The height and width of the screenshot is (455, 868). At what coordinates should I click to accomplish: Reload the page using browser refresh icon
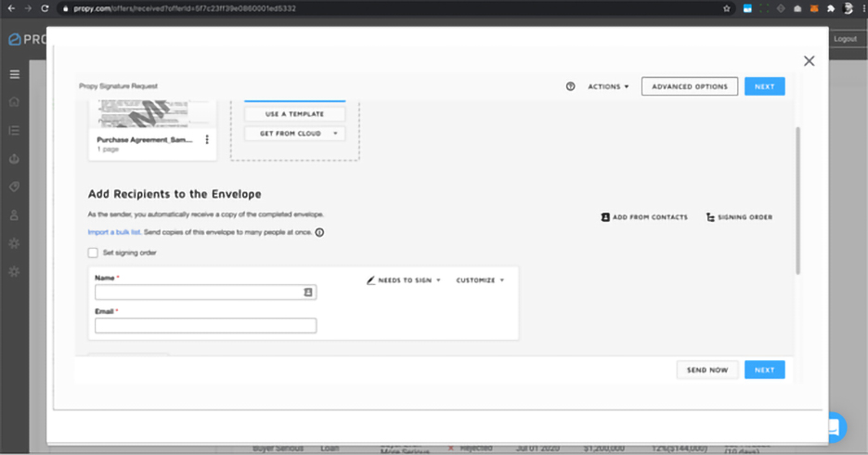[45, 8]
